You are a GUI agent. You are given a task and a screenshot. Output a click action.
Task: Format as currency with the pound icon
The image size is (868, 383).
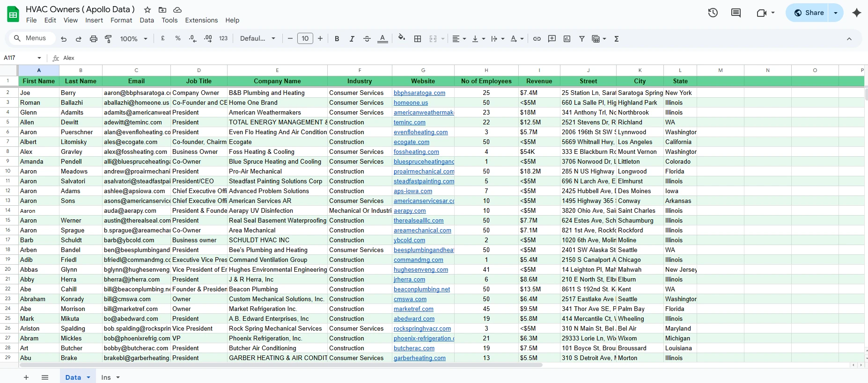(163, 38)
